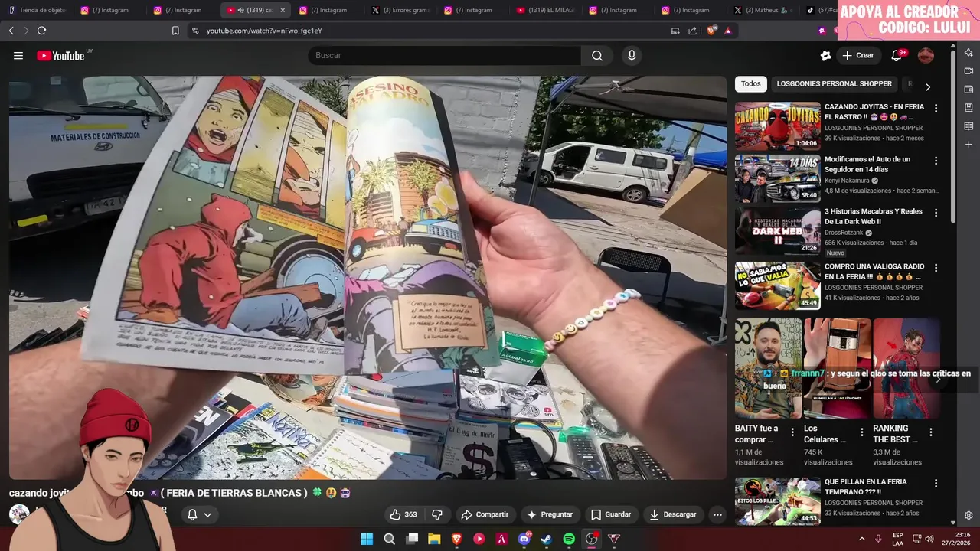980x551 pixels.
Task: Open the YouTube hamburger guide menu
Action: point(18,55)
